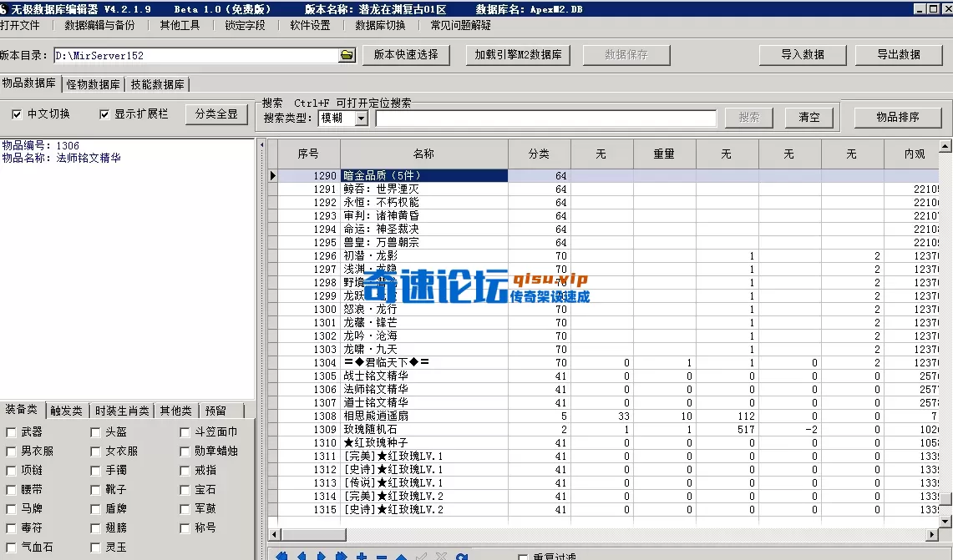Check the 手镯 category filter

coord(95,471)
